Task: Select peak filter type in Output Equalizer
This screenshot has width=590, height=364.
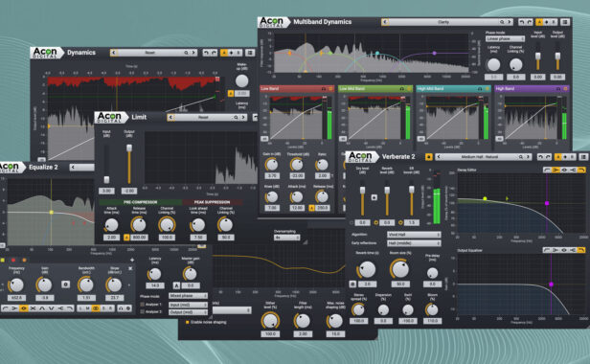Action: click(x=564, y=250)
